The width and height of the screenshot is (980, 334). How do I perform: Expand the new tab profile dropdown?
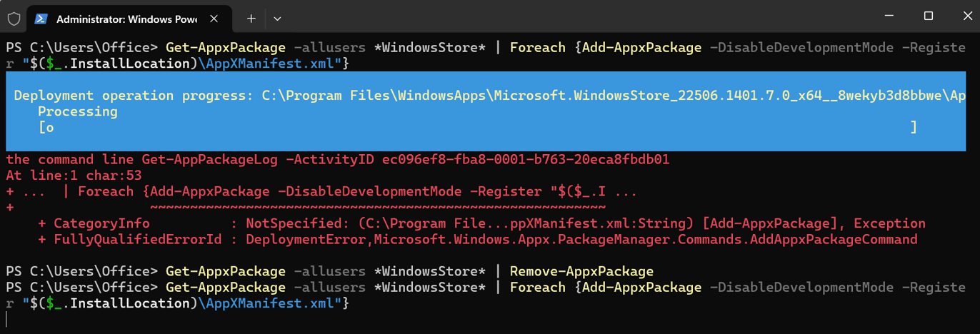click(x=277, y=19)
